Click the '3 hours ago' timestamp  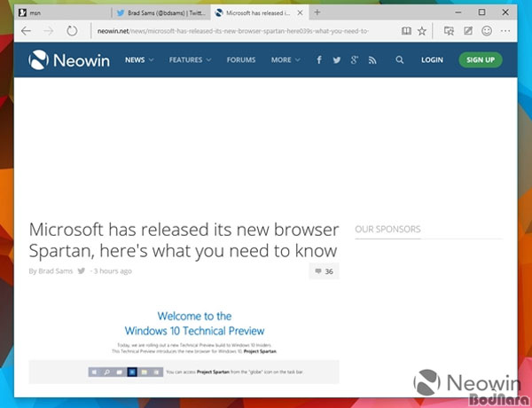113,271
